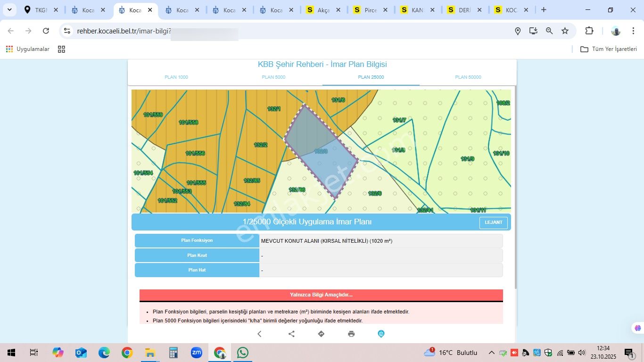Click highlighted parcel 132/3 on the map

(x=322, y=152)
